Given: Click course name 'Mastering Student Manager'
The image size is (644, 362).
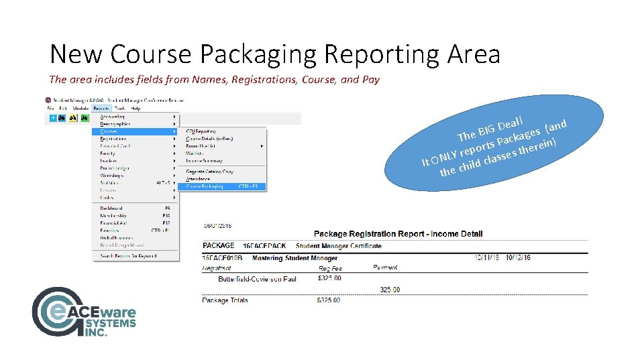Looking at the screenshot, I should (294, 258).
